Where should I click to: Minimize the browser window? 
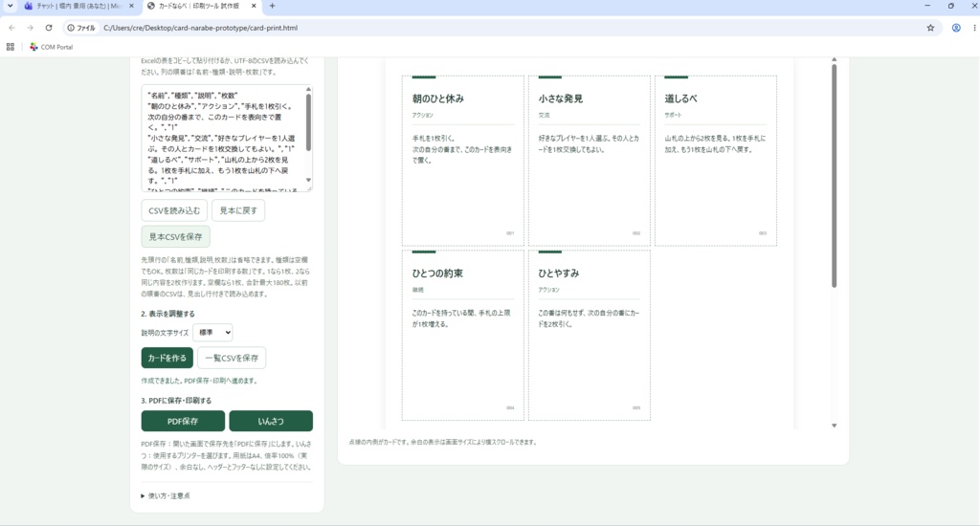click(x=927, y=6)
